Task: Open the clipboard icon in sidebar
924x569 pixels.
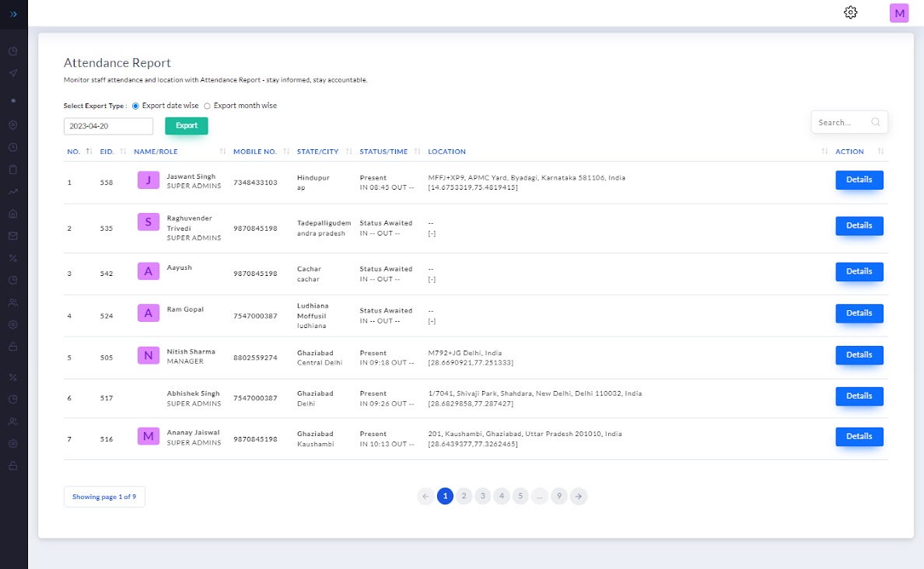Action: (13, 169)
